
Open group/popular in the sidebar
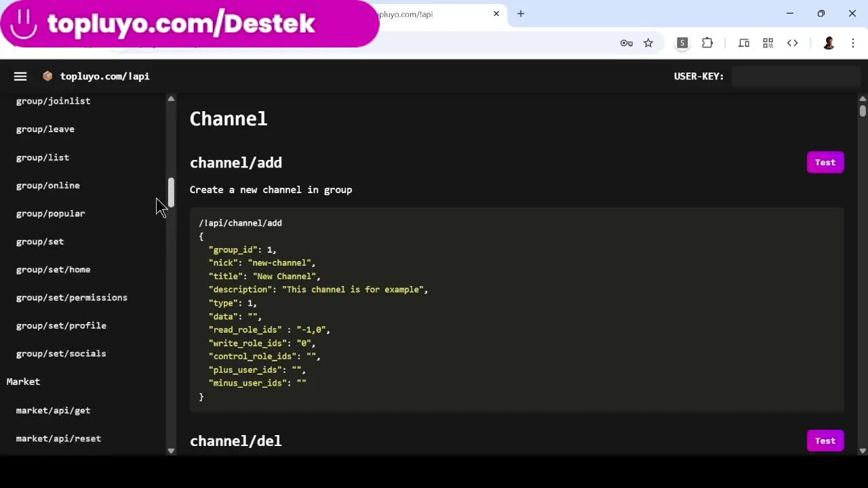click(x=51, y=213)
